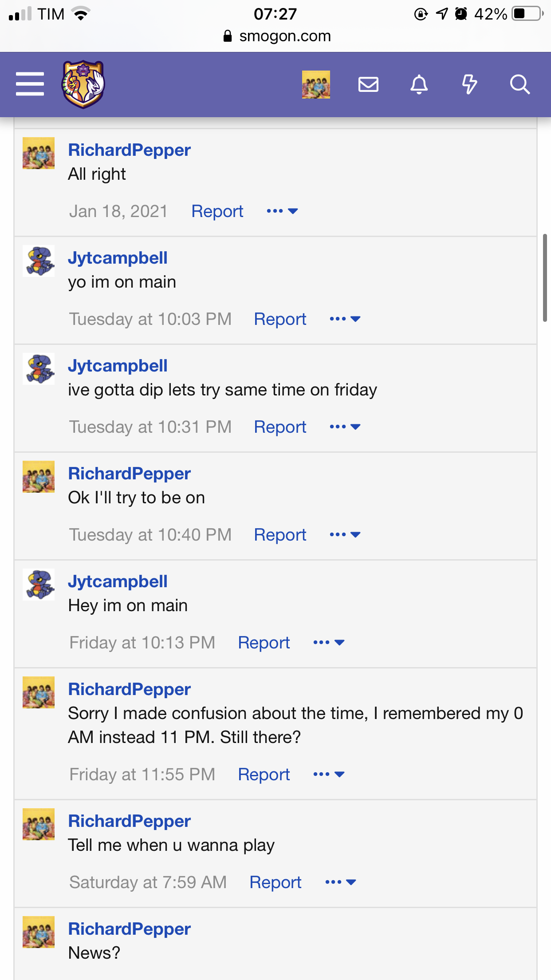Open the What's New lightning icon

pyautogui.click(x=469, y=84)
